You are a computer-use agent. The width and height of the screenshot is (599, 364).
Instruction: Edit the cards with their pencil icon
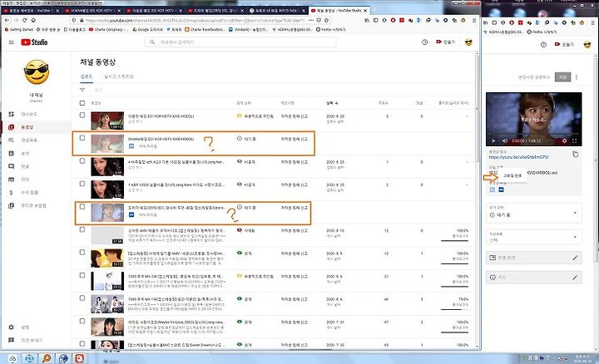click(x=575, y=278)
